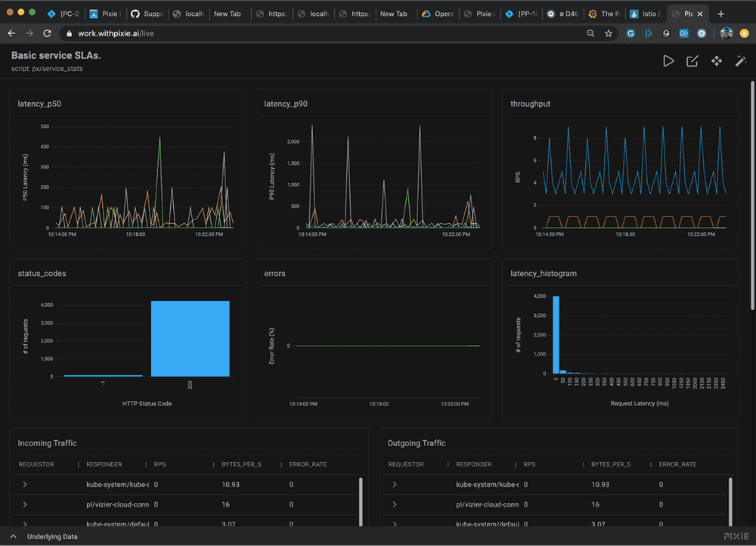
Task: Bookmark page with the star icon
Action: [x=609, y=33]
